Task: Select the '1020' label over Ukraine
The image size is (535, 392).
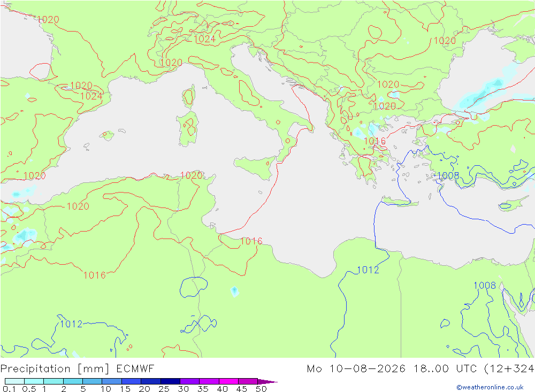Action: tap(445, 41)
